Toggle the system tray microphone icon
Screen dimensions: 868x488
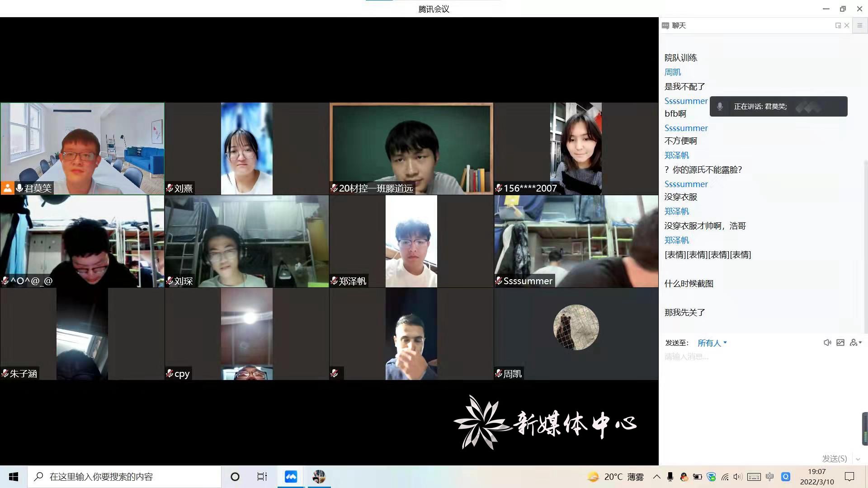pos(670,476)
